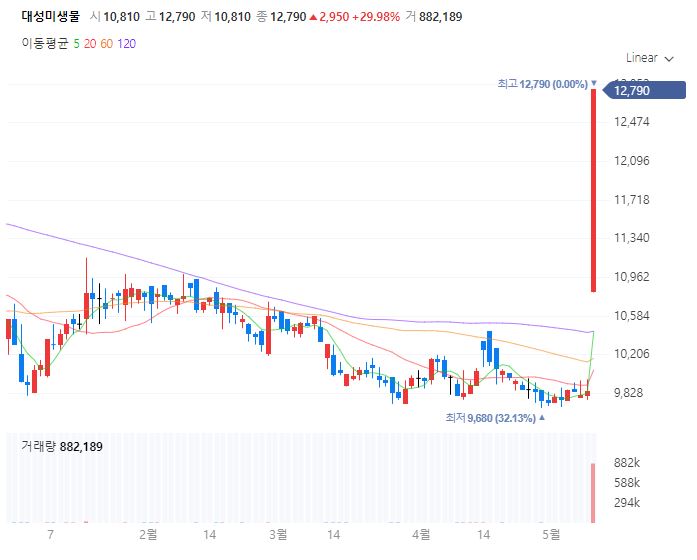The image size is (697, 560).
Task: Click the header volume 거 882,189
Action: [x=434, y=17]
